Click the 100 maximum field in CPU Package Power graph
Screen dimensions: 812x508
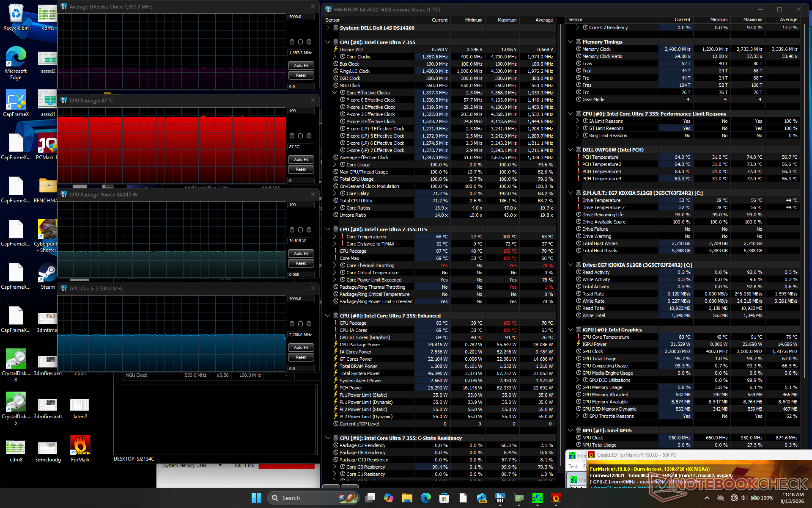click(301, 205)
